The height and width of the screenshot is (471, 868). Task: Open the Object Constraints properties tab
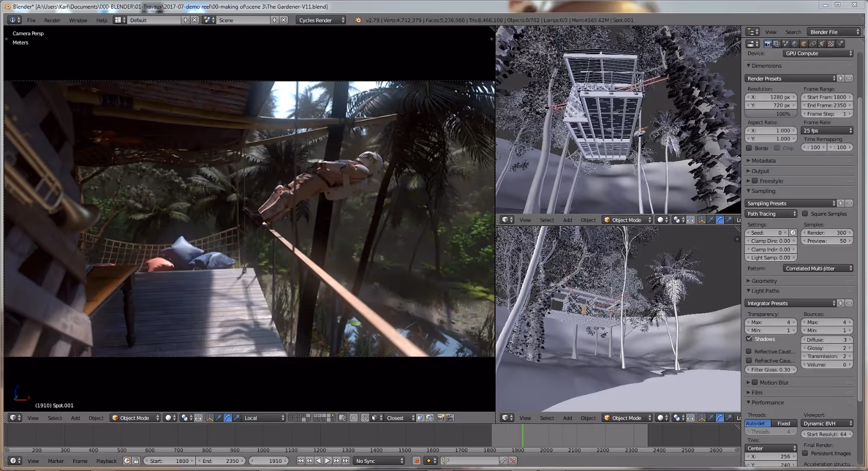tap(813, 44)
